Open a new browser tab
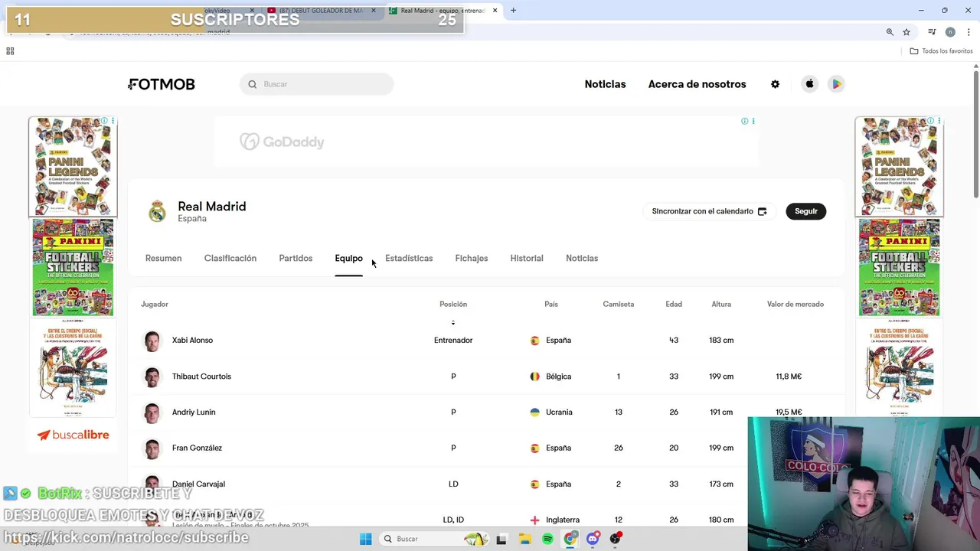 (x=513, y=11)
